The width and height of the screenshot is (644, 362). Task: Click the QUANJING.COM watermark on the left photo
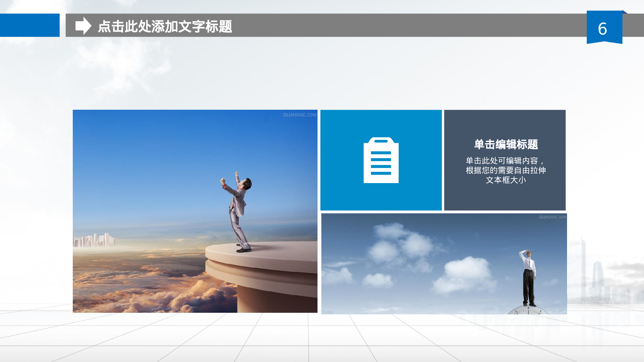299,115
